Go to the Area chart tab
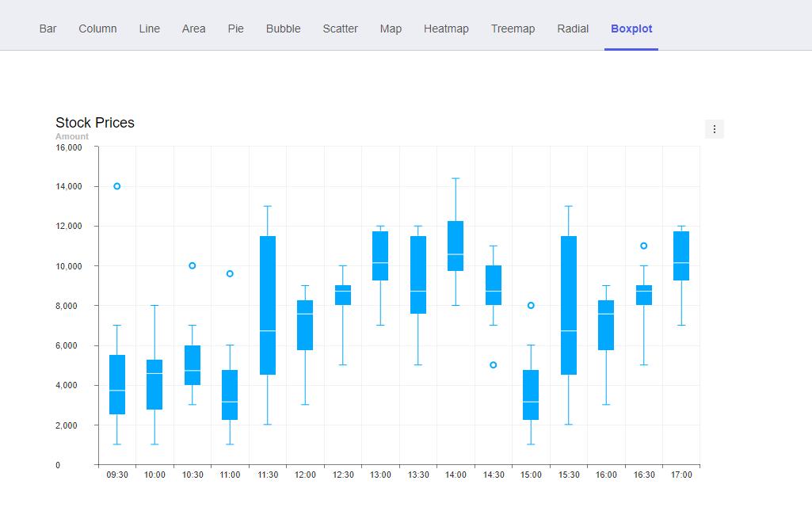812x530 pixels. point(193,29)
